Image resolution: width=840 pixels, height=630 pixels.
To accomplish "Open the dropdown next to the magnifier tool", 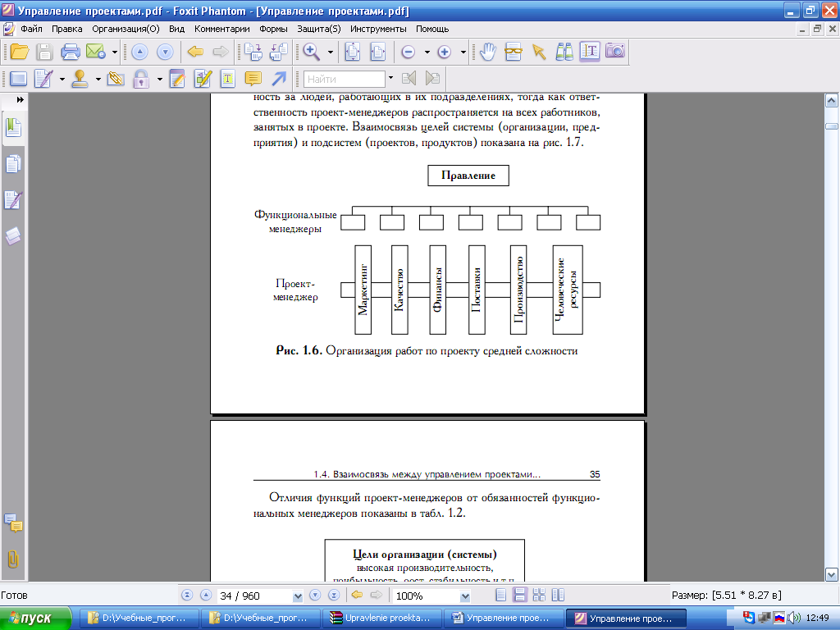I will [330, 52].
